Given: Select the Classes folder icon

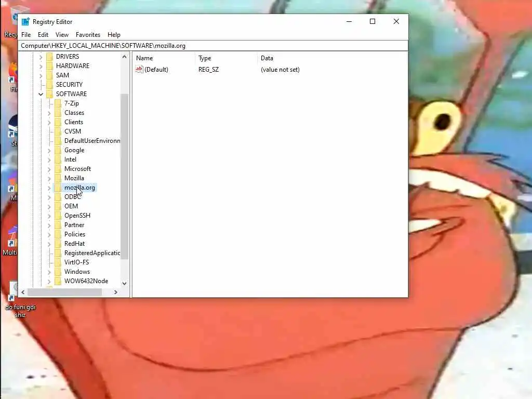Looking at the screenshot, I should tap(58, 113).
